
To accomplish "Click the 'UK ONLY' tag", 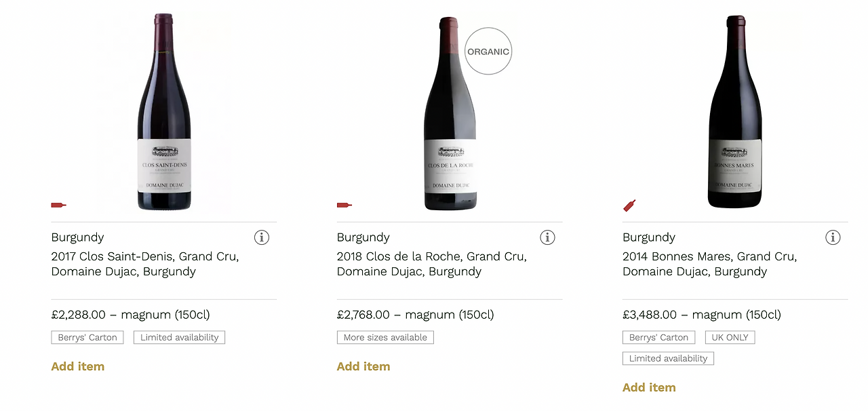I will (730, 337).
